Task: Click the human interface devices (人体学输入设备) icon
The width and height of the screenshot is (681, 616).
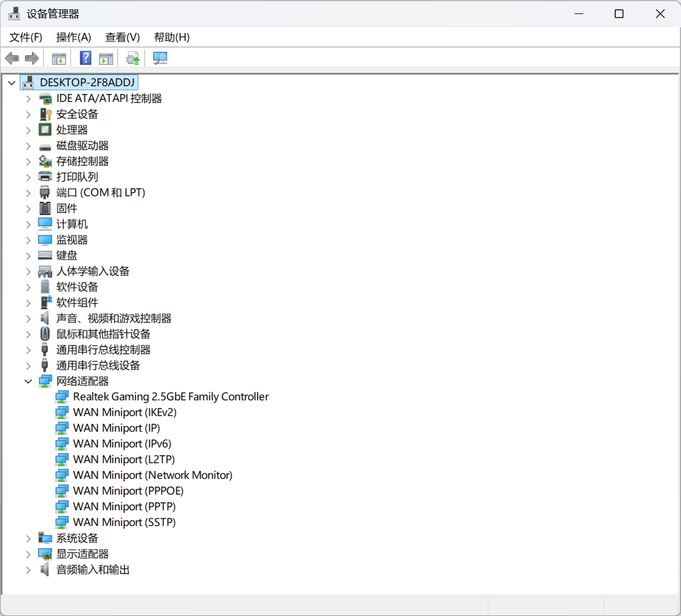Action: pyautogui.click(x=45, y=271)
